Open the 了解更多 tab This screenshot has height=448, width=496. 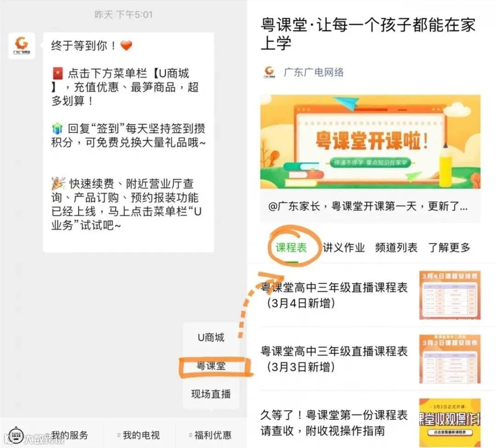click(x=449, y=247)
